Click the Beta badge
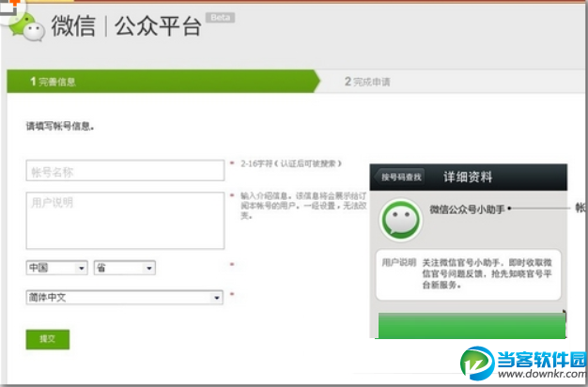This screenshot has width=588, height=387. coord(220,17)
